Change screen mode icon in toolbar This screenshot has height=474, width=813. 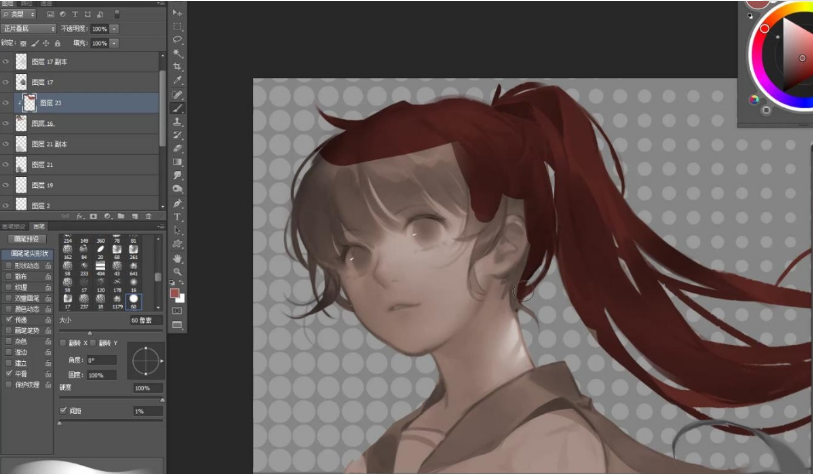(177, 325)
